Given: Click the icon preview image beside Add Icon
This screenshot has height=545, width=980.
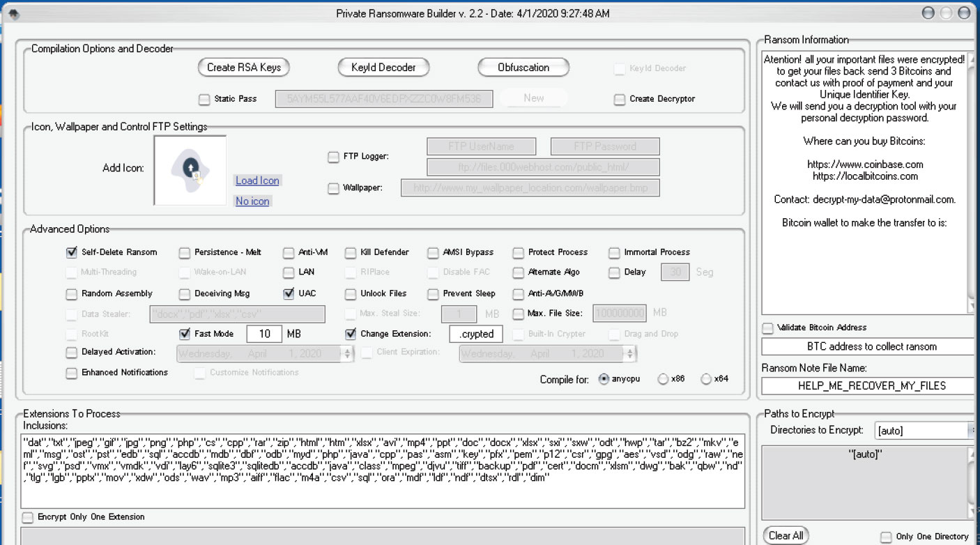Looking at the screenshot, I should (x=190, y=171).
